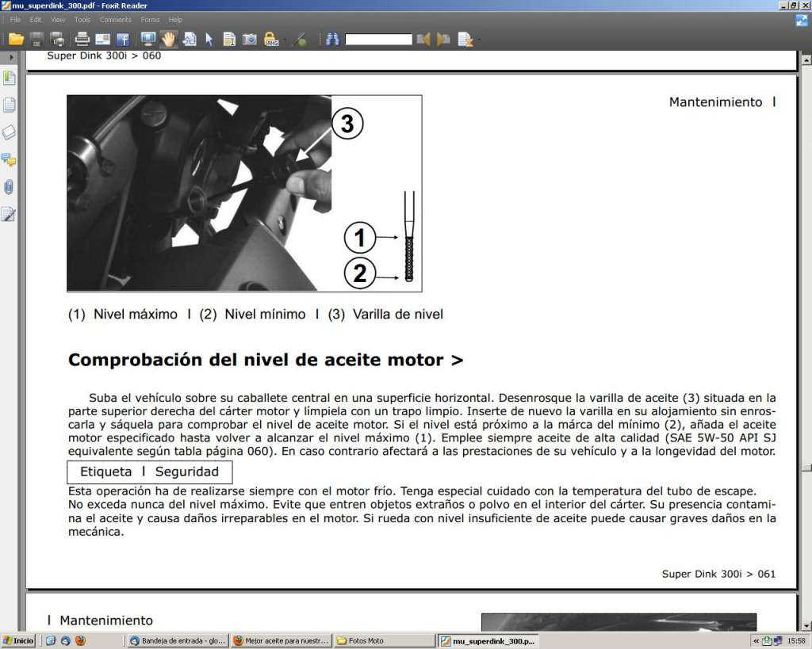This screenshot has width=812, height=649.
Task: Click the heading Comprobación del nivel de aceite motor
Action: pyautogui.click(x=266, y=360)
